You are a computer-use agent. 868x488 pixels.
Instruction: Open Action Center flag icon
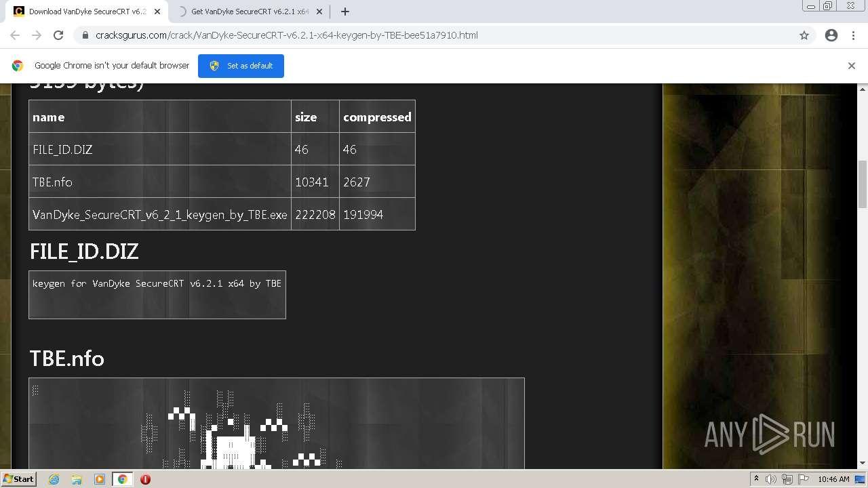(804, 479)
